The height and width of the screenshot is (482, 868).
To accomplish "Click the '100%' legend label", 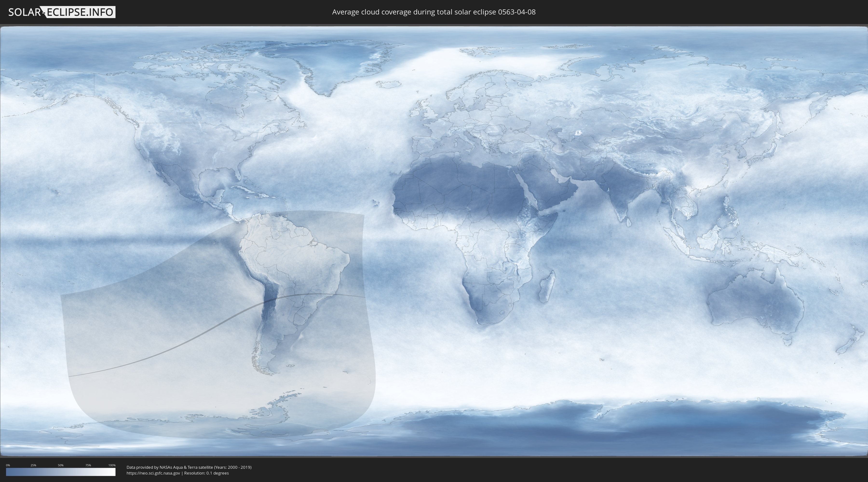I will (112, 465).
